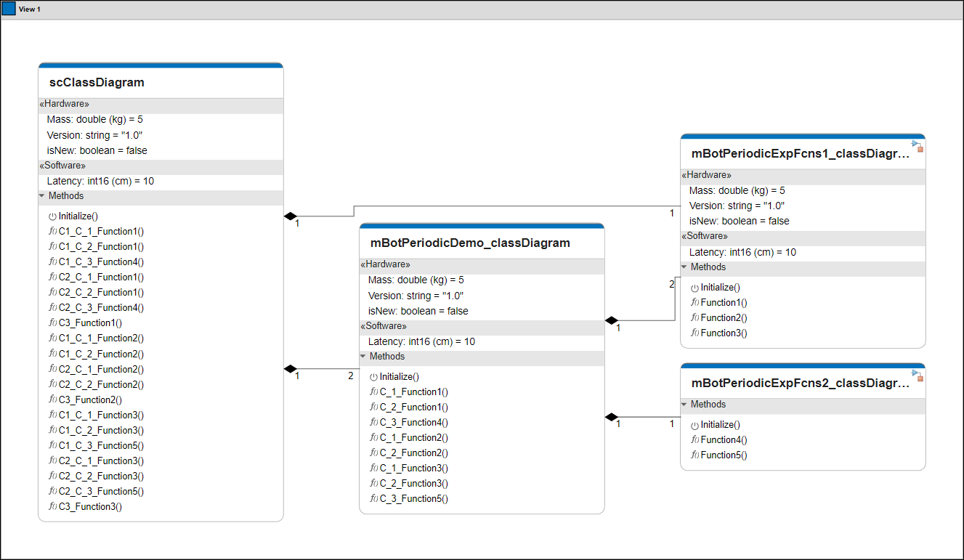Click the multiplicity label 2 near ExpFcns1

[671, 284]
